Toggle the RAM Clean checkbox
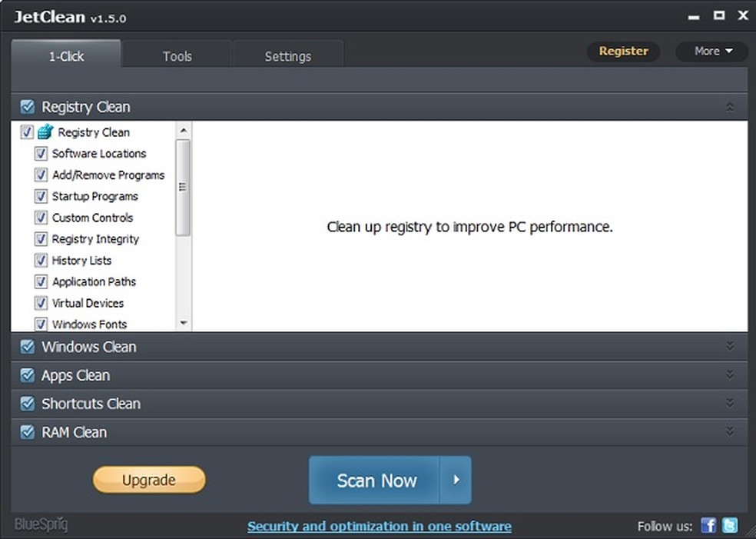This screenshot has width=756, height=539. click(28, 432)
